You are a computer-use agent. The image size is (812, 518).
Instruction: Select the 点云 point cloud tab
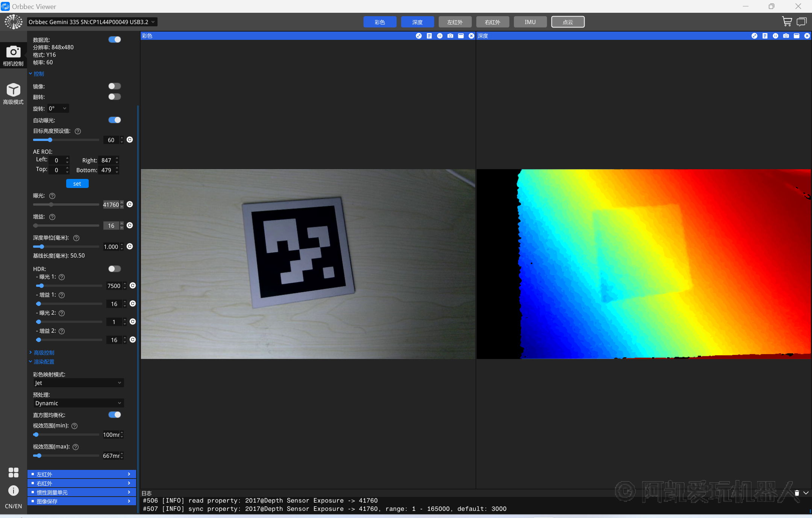point(567,22)
